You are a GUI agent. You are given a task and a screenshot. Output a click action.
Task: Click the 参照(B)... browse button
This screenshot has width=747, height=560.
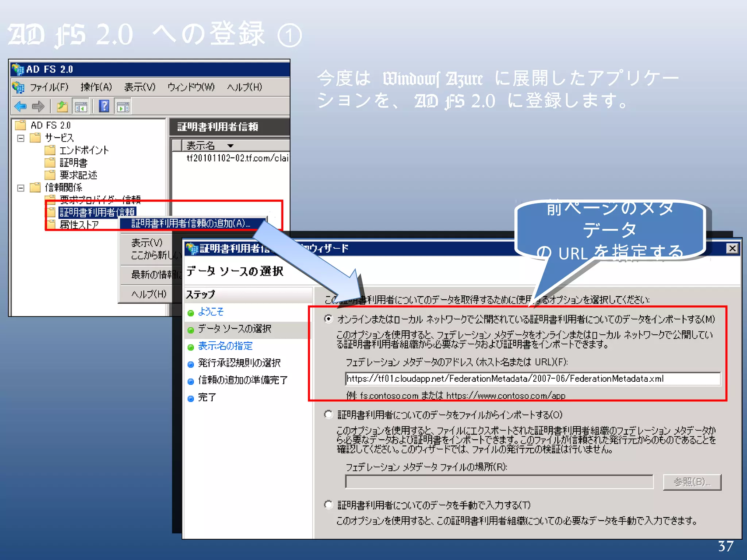click(692, 482)
